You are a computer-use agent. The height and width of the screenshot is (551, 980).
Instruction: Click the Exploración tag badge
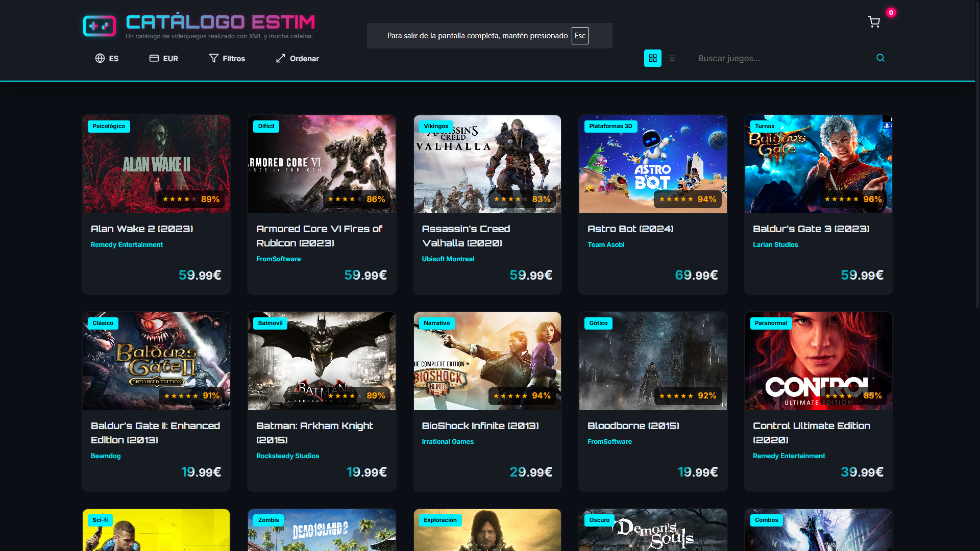(x=440, y=520)
